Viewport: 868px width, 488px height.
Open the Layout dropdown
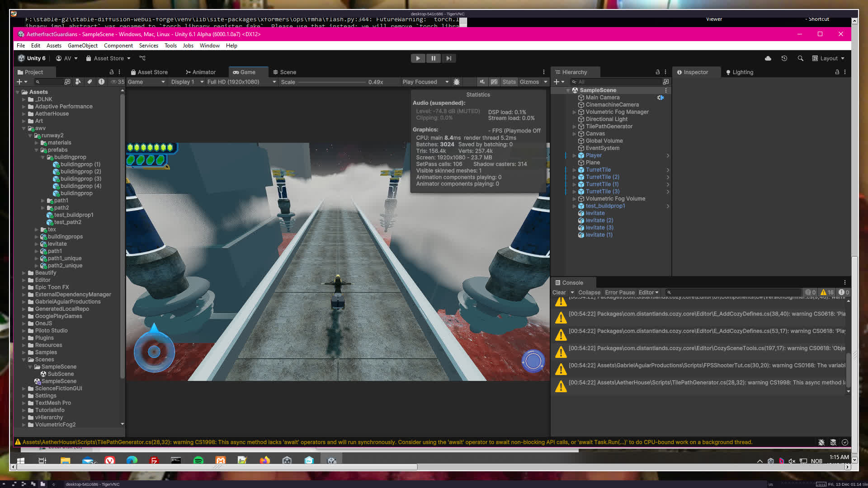pyautogui.click(x=828, y=58)
